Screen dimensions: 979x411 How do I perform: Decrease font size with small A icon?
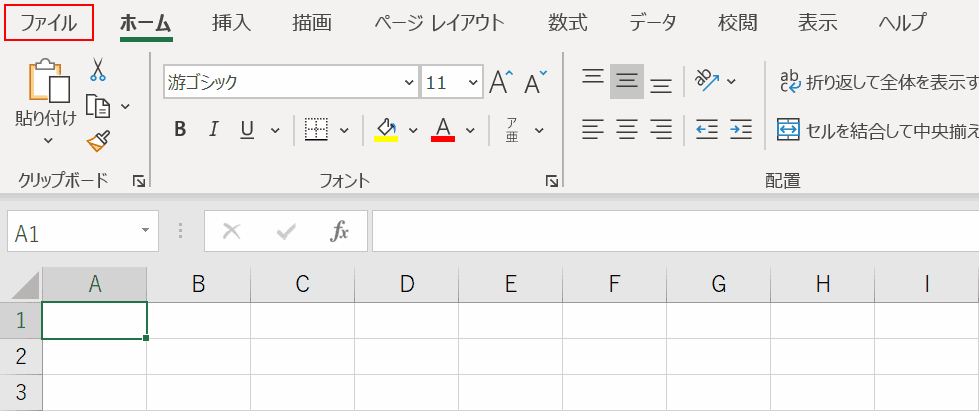click(x=536, y=83)
